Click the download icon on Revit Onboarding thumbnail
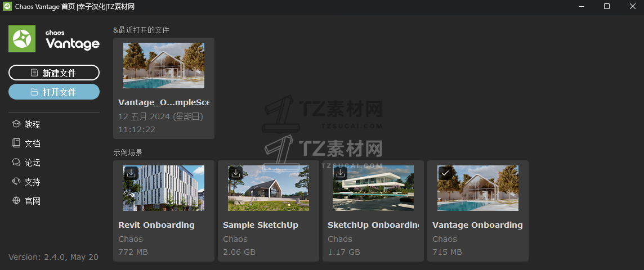This screenshot has height=270, width=644. (131, 173)
